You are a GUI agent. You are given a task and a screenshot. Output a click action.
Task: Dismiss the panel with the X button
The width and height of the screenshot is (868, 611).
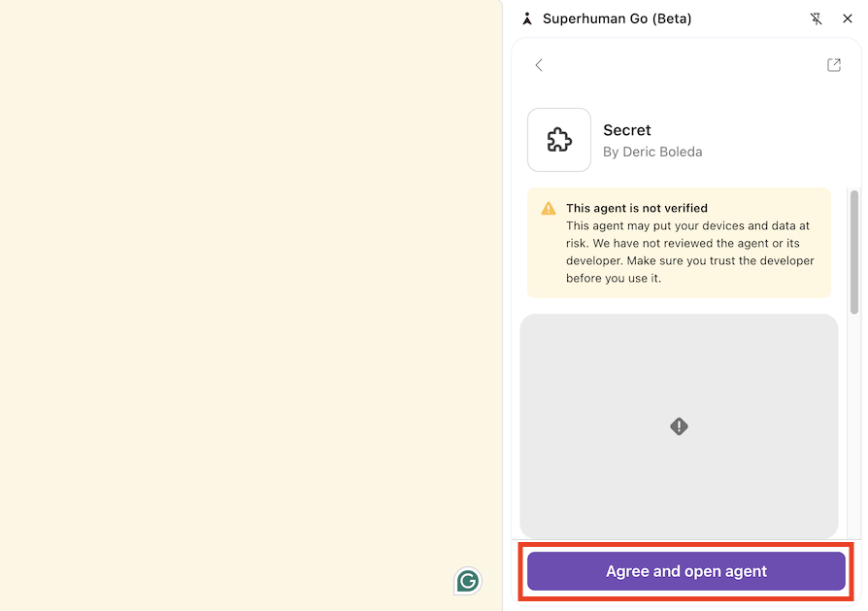[x=850, y=18]
